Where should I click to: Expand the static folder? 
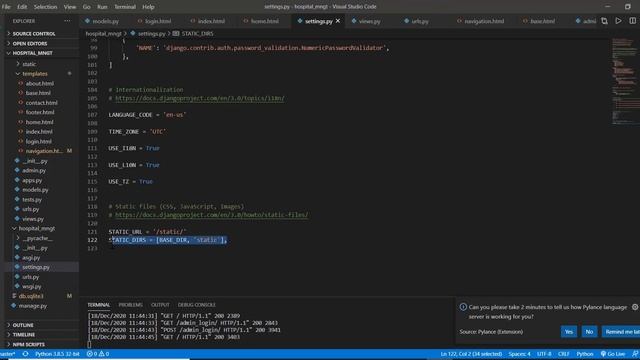[29, 64]
